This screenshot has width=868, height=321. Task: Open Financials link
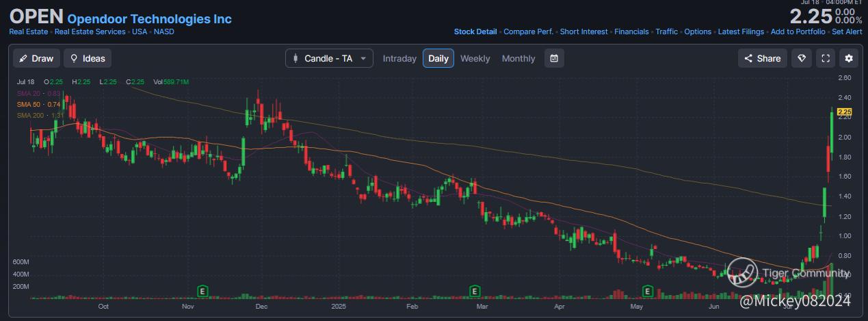point(632,31)
